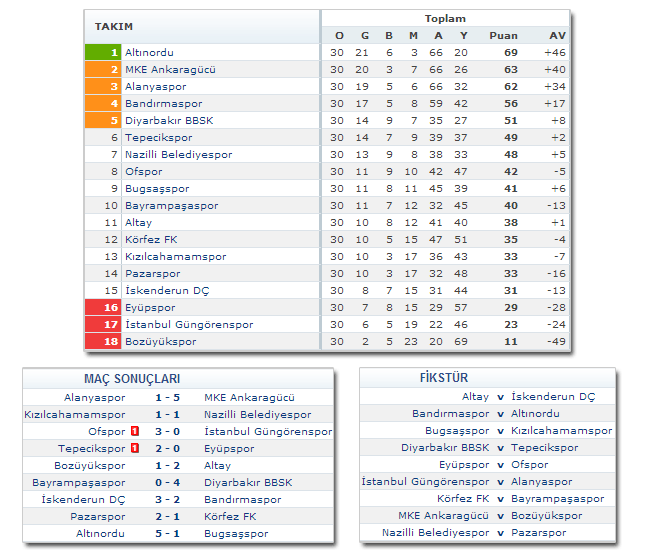The height and width of the screenshot is (555, 645).
Task: Open the 1 - 5 Alanyaspor match score
Action: 167,398
